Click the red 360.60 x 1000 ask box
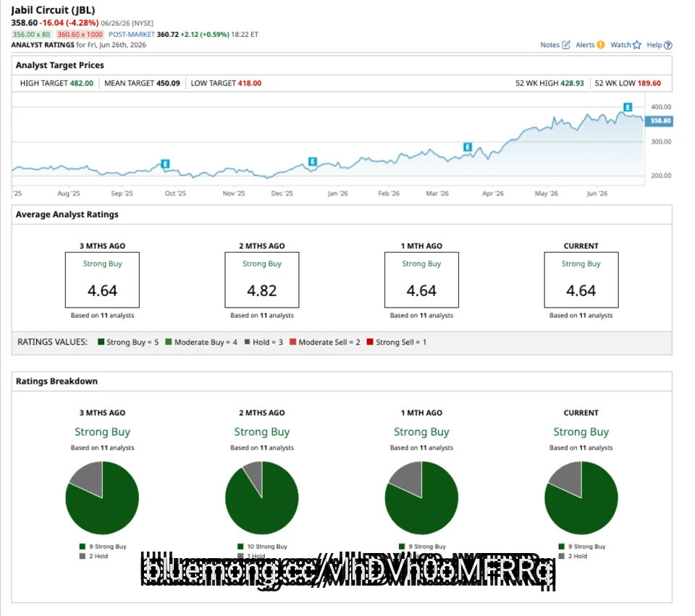Image resolution: width=695 pixels, height=616 pixels. click(x=80, y=35)
